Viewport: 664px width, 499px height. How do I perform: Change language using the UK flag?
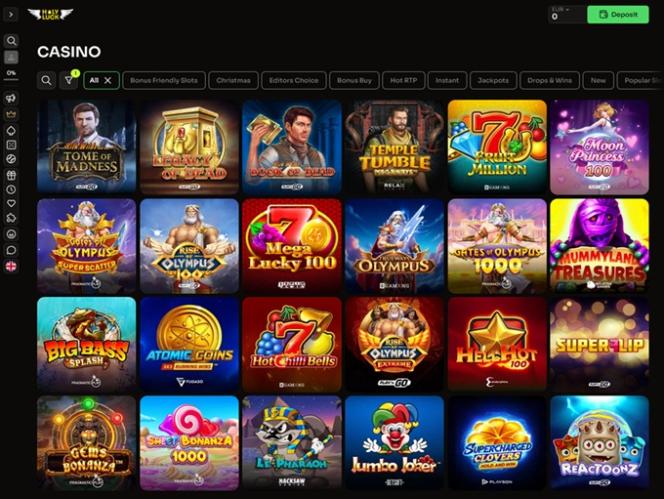click(x=11, y=266)
